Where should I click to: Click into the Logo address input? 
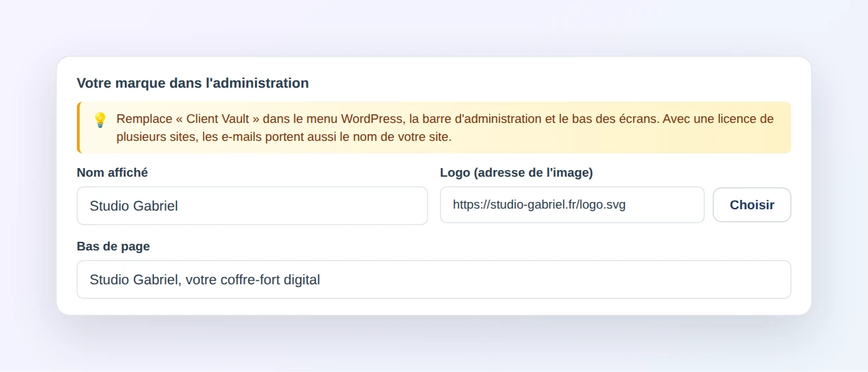[572, 205]
